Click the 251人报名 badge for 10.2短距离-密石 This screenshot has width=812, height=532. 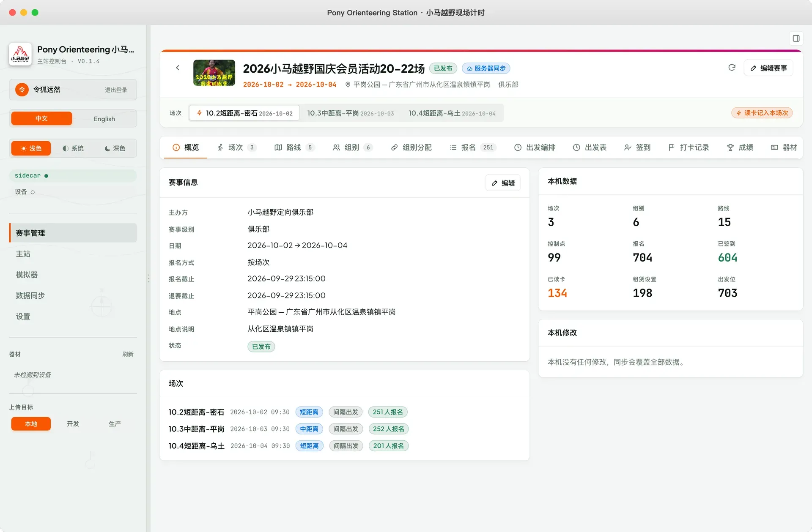tap(387, 412)
